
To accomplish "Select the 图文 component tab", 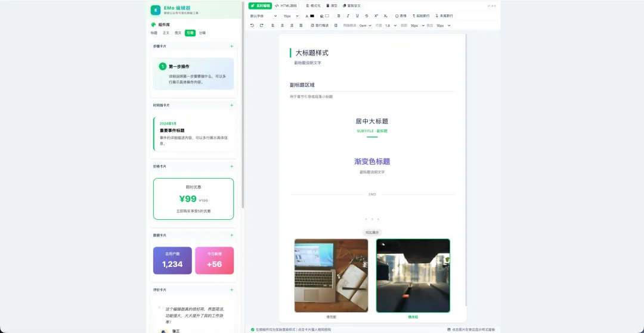I will pos(178,33).
